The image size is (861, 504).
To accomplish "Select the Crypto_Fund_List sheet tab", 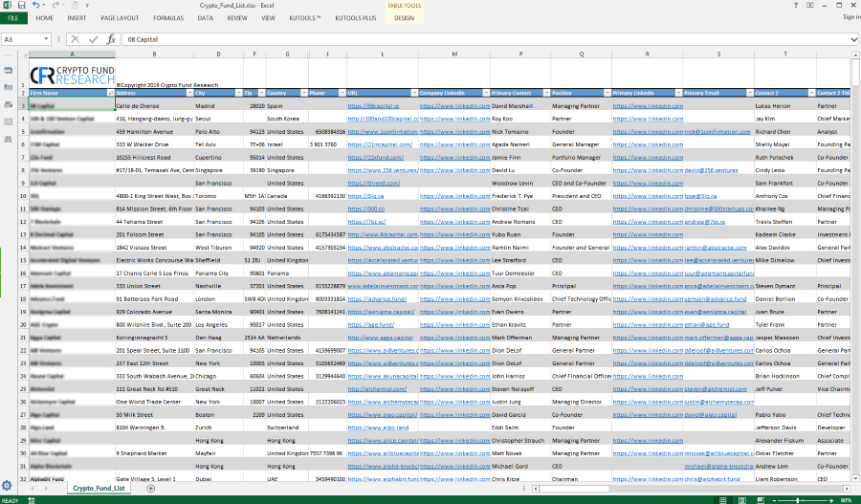I will pyautogui.click(x=99, y=488).
